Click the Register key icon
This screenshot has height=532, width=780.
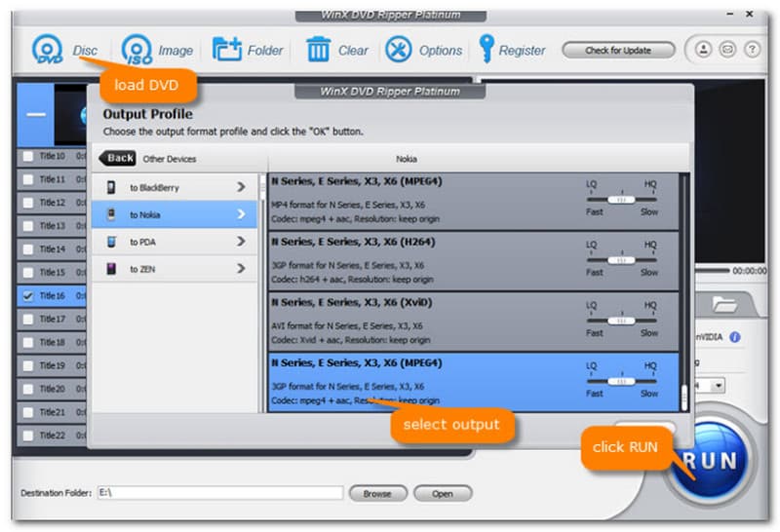pyautogui.click(x=486, y=49)
